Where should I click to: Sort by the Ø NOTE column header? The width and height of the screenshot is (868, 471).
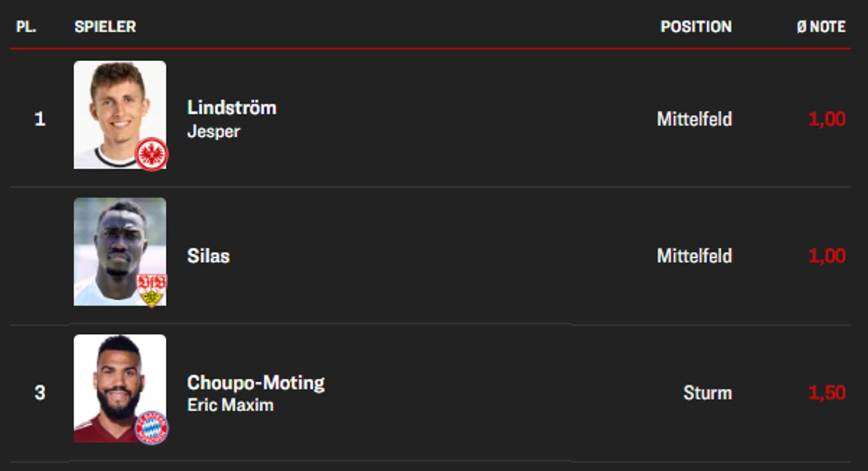(820, 27)
